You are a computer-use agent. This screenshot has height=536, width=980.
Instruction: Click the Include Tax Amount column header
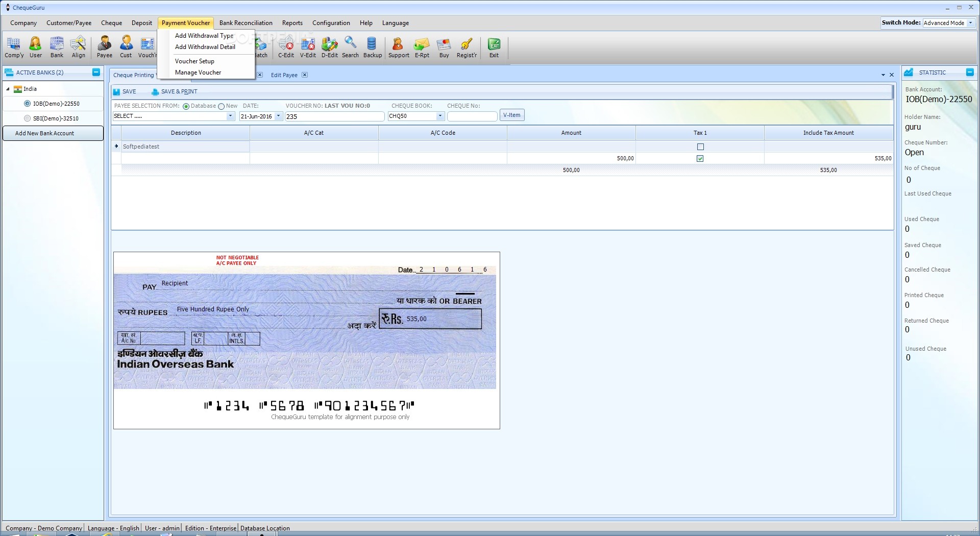[x=828, y=133]
